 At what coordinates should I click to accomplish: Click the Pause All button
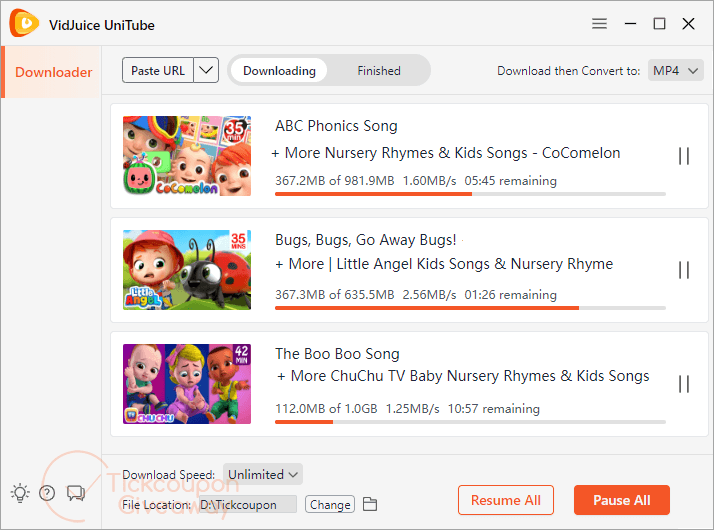(x=622, y=500)
